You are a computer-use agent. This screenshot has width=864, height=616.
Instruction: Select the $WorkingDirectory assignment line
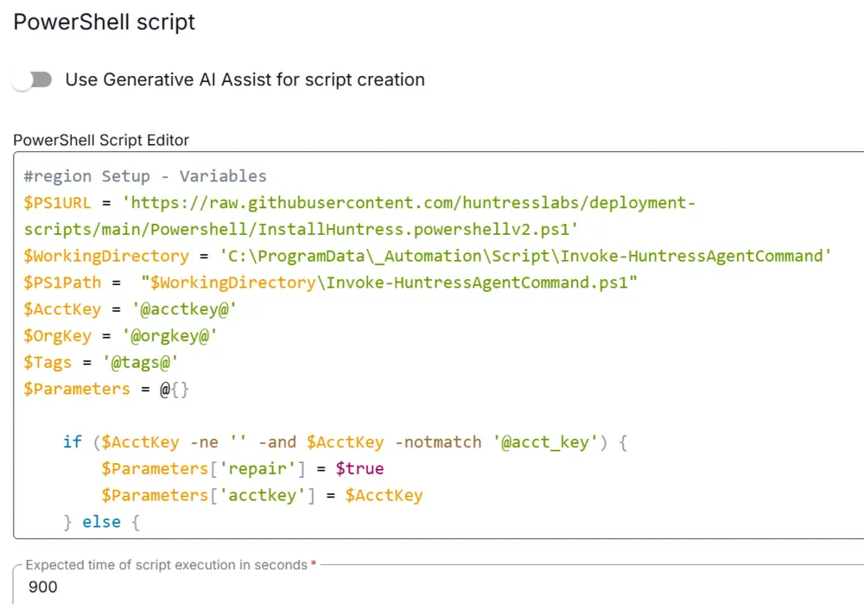click(x=427, y=256)
